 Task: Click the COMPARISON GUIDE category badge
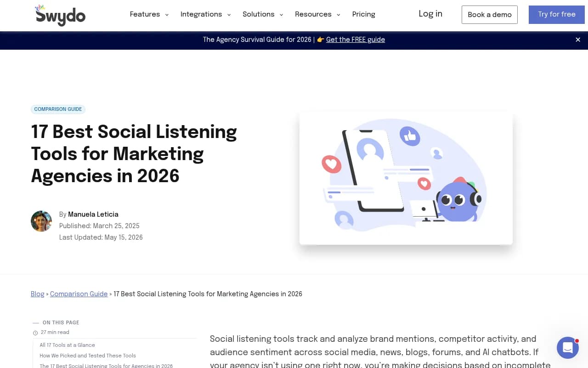pos(58,109)
